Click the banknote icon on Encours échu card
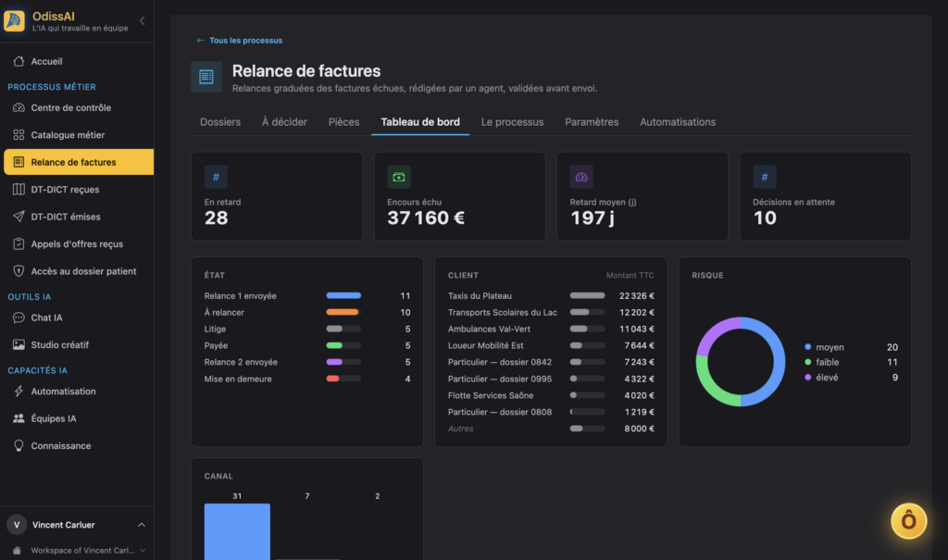Image resolution: width=948 pixels, height=560 pixels. click(x=399, y=177)
